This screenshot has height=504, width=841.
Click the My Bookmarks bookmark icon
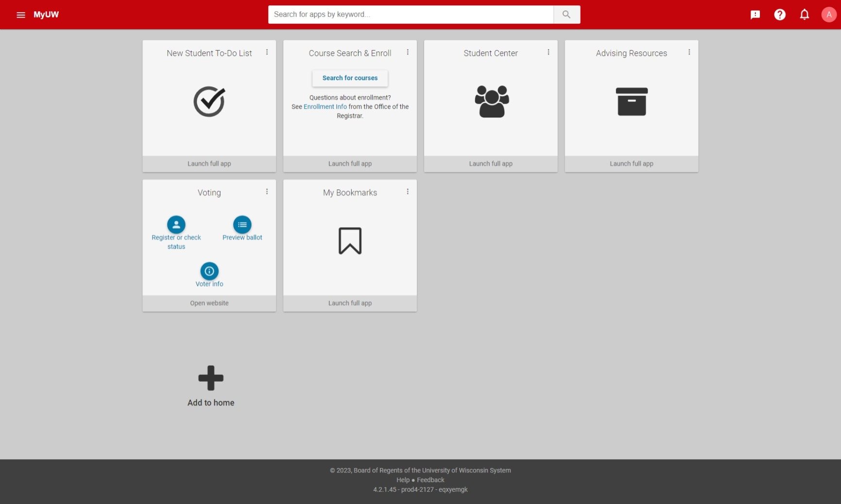[350, 241]
